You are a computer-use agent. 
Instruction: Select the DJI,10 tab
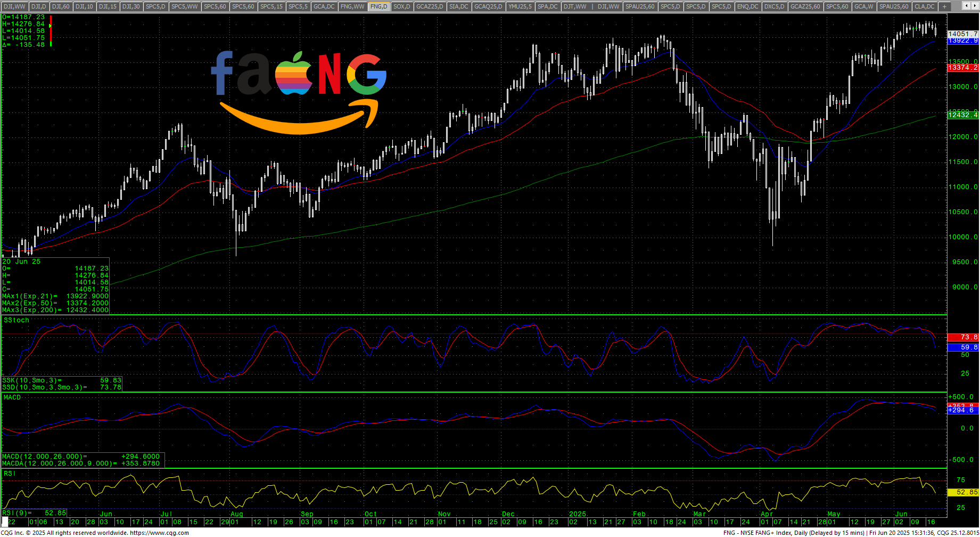click(x=84, y=6)
